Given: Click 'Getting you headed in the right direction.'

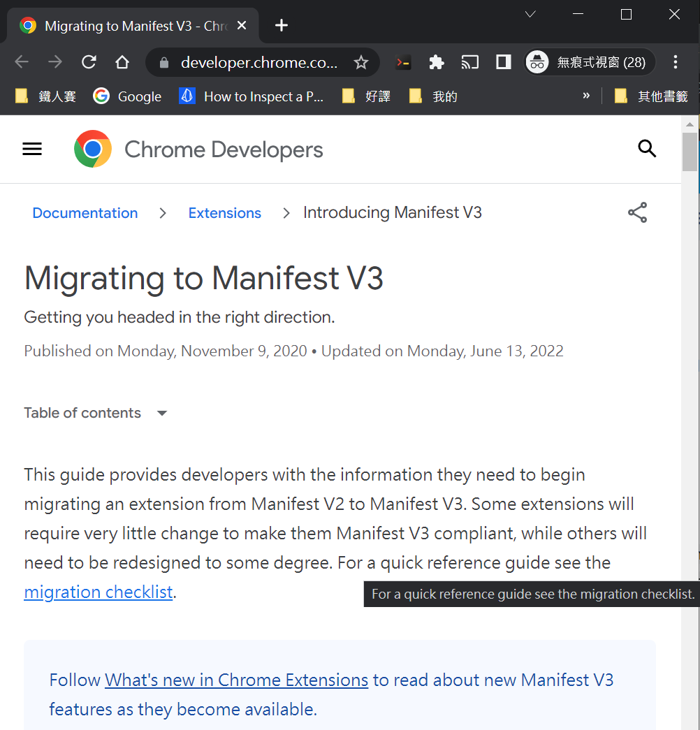Looking at the screenshot, I should 180,317.
